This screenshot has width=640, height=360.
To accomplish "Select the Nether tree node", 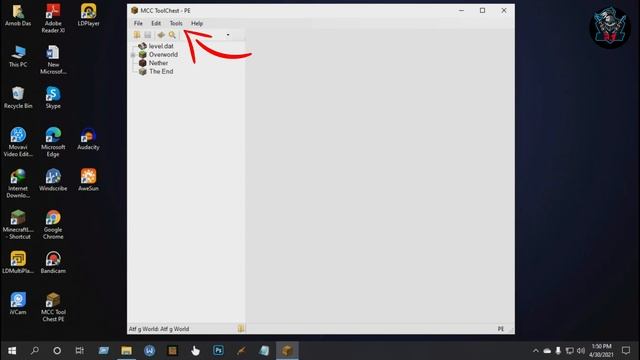I will (x=158, y=63).
